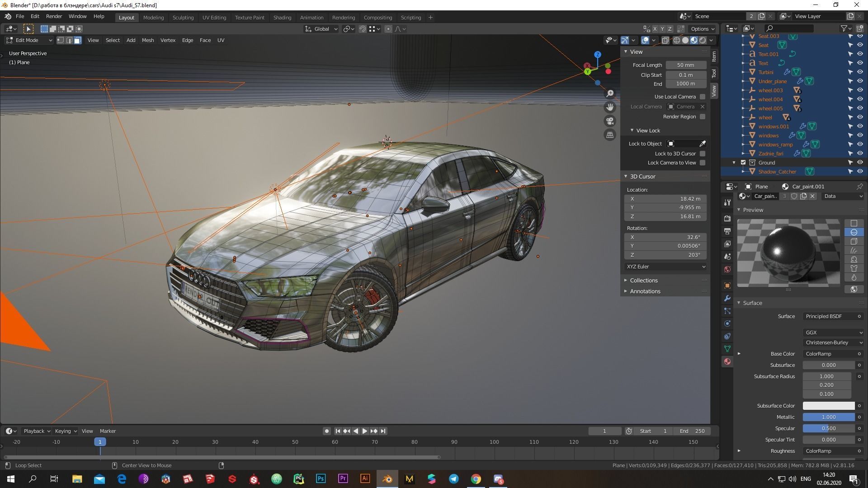868x488 pixels.
Task: Open the Object Data mesh properties tab
Action: (x=727, y=349)
